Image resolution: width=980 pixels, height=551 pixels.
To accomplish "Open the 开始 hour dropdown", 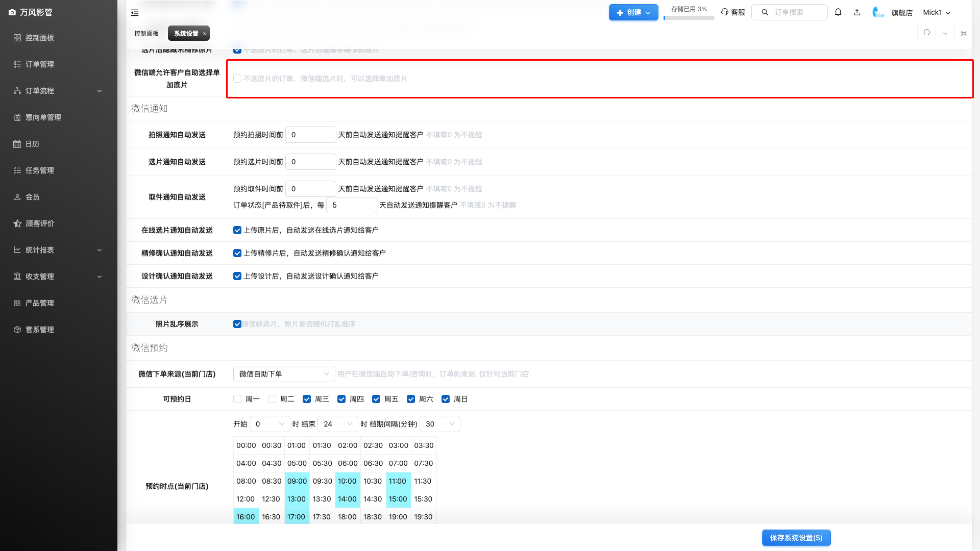I will coord(269,424).
